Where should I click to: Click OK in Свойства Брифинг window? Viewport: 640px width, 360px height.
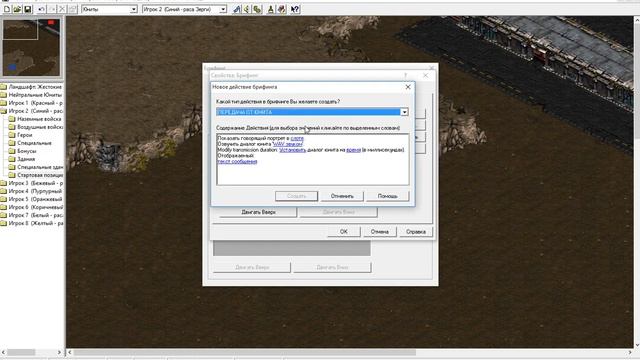[344, 232]
